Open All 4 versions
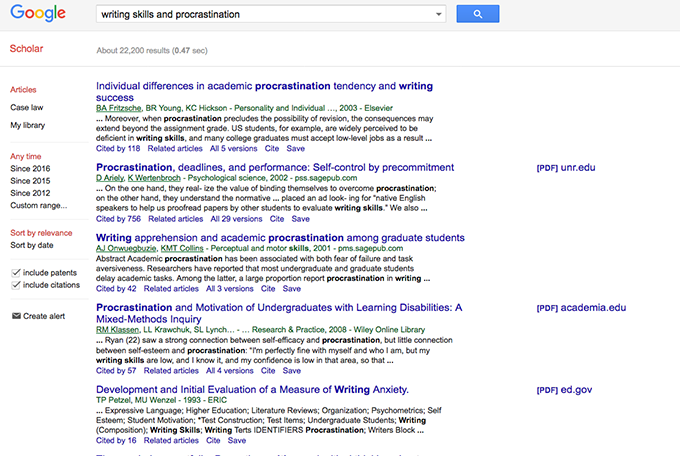680x456 pixels. [x=229, y=371]
